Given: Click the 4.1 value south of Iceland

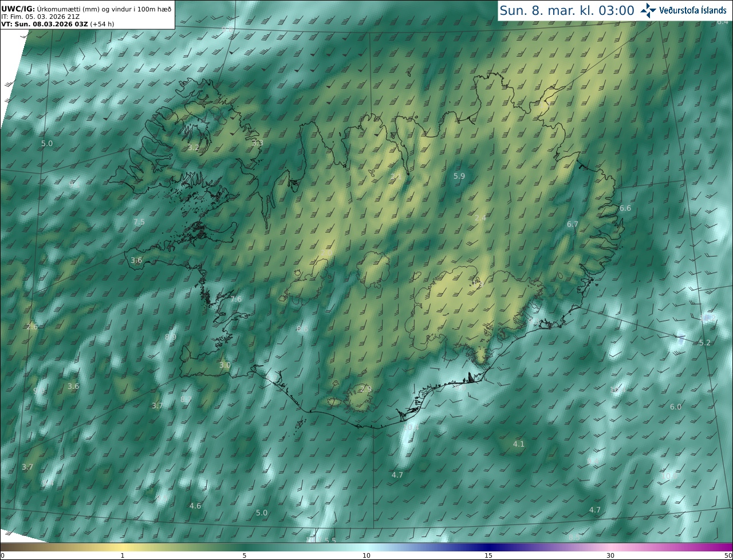Looking at the screenshot, I should tap(519, 444).
